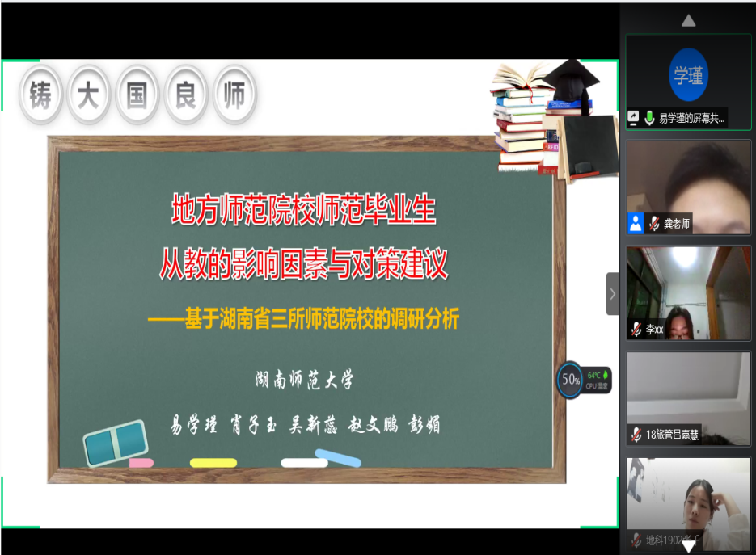Screen dimensions: 756x555
Task: Click the muted microphone icon for 李xx
Action: click(x=637, y=329)
